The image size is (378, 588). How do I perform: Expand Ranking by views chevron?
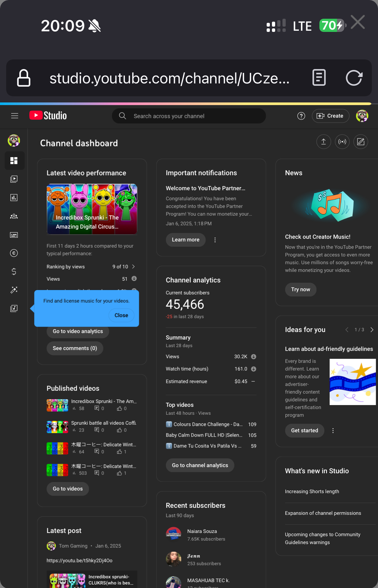pos(133,267)
